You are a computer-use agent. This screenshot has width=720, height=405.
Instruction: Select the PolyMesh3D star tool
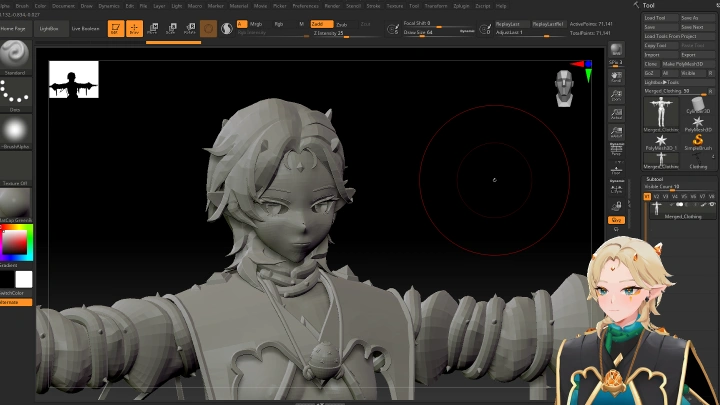click(x=698, y=124)
